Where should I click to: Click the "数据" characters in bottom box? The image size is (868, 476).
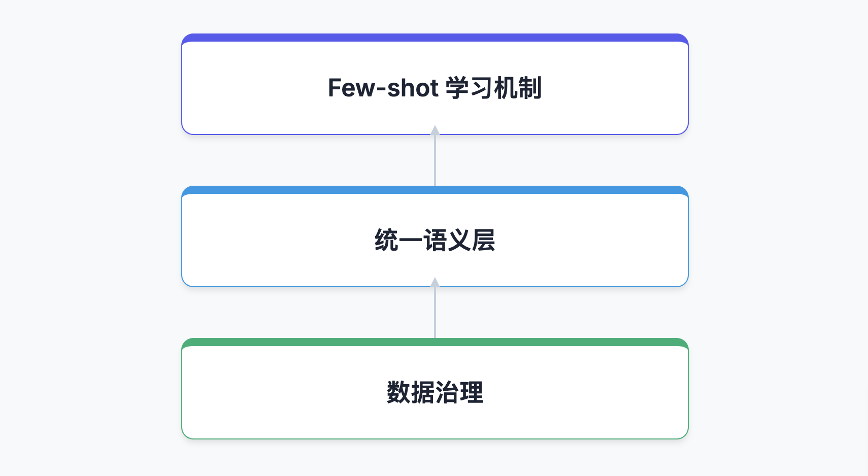click(411, 392)
